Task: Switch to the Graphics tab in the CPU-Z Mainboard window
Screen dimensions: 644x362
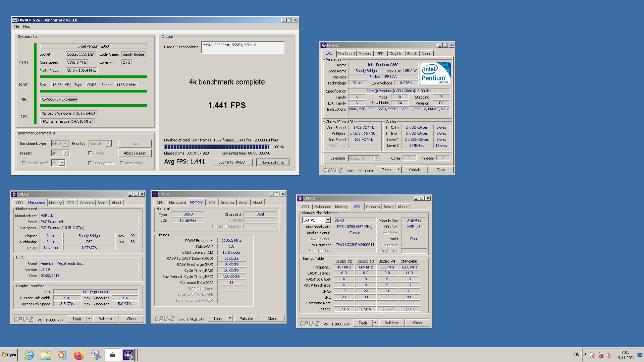Action: pyautogui.click(x=87, y=203)
